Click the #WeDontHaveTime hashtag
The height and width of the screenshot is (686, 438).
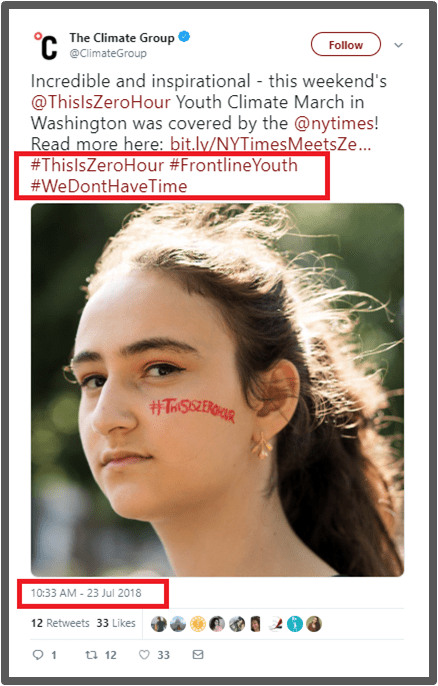tap(109, 186)
